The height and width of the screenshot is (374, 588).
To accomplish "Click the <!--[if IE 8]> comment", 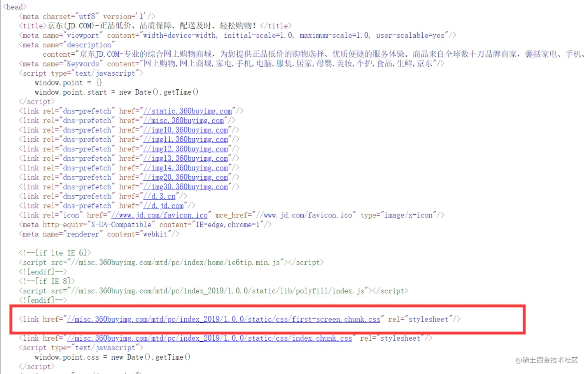I will point(47,281).
